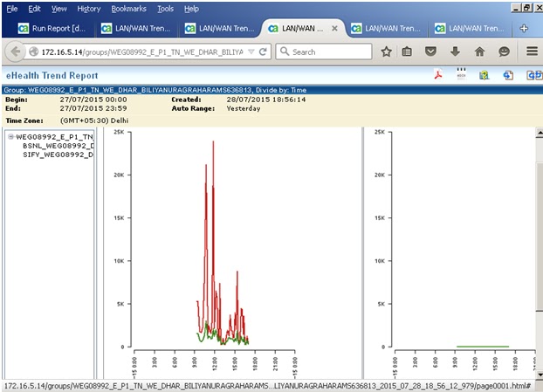Click the eHealth Trend Report title
This screenshot has width=543, height=392.
(x=52, y=75)
